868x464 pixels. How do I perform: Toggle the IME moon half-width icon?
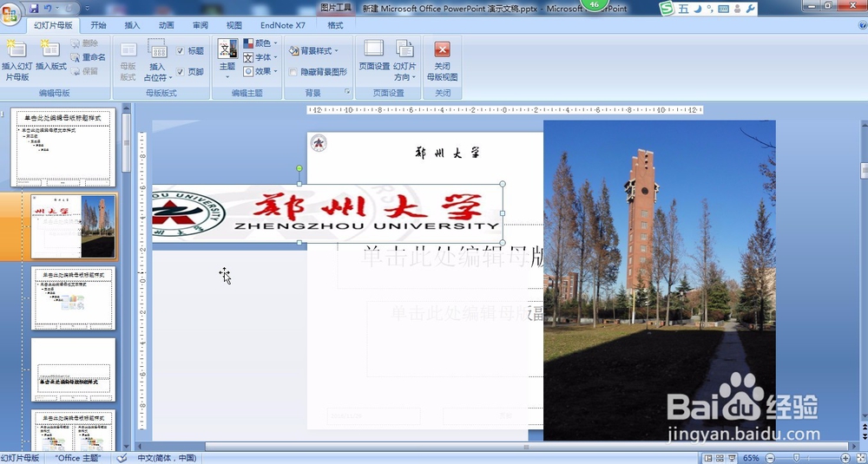click(698, 9)
